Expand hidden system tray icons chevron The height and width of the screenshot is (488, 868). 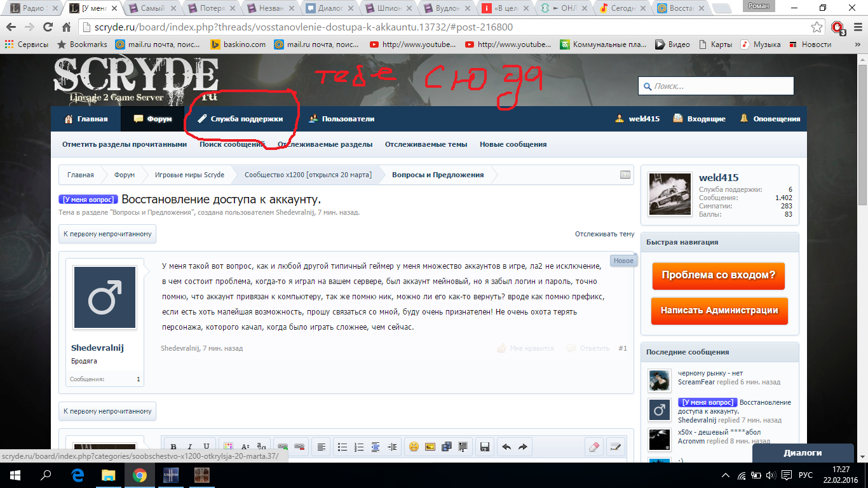click(726, 475)
